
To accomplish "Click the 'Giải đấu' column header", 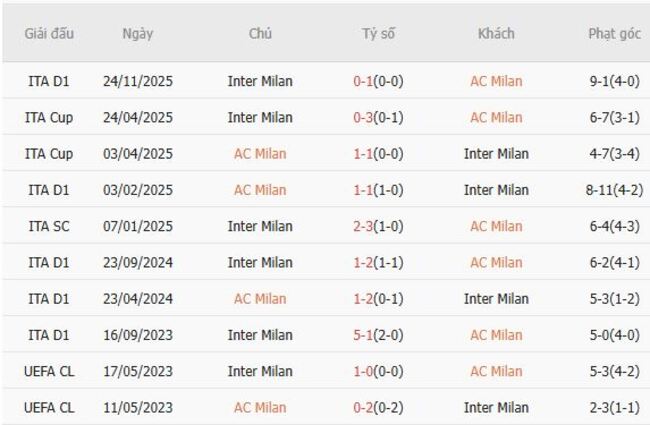I will click(48, 34).
